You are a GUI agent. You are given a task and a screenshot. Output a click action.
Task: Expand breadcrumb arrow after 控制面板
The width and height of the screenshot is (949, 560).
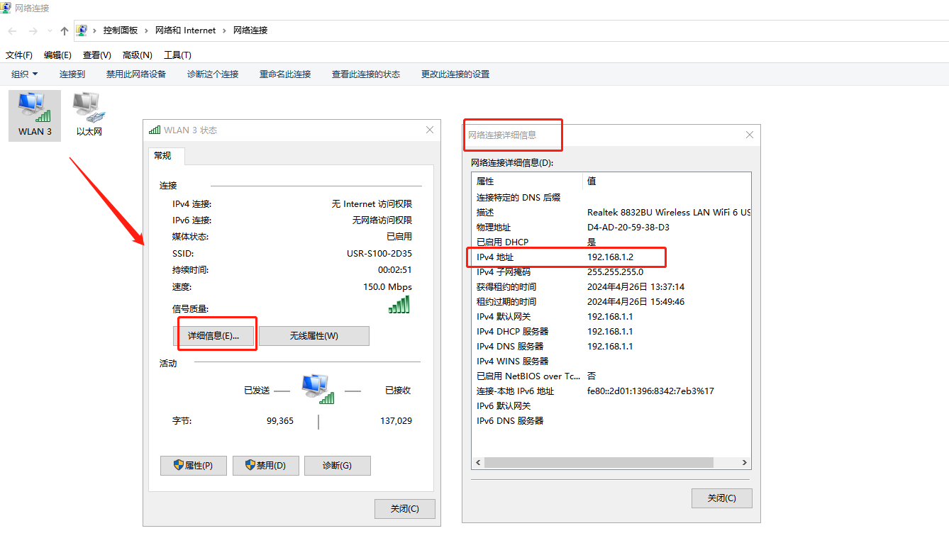click(x=147, y=30)
